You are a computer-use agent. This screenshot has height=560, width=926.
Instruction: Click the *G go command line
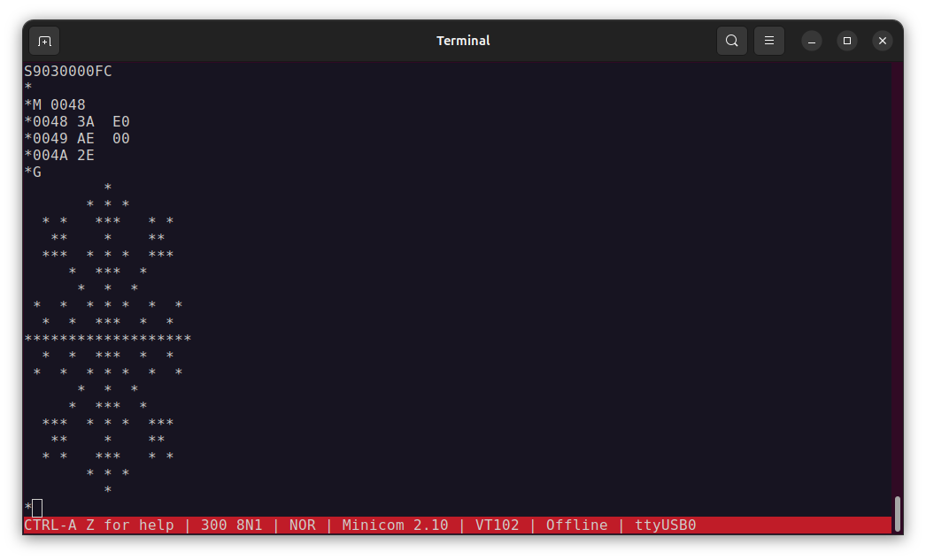point(33,173)
